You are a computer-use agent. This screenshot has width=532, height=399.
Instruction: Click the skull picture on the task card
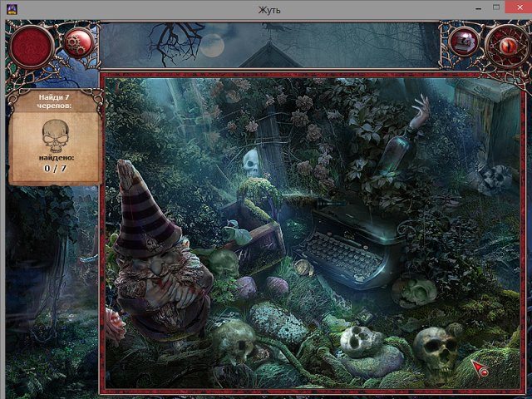pos(56,133)
